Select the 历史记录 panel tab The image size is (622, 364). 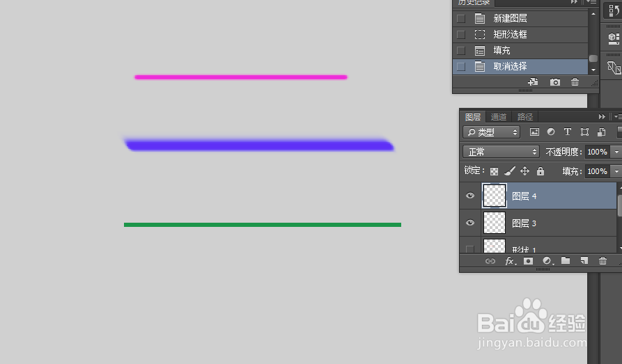tap(474, 2)
